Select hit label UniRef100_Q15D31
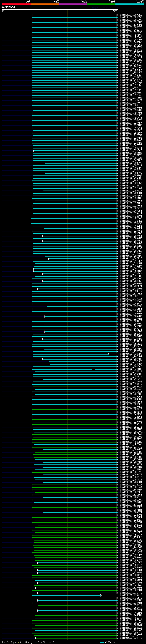This screenshot has width=146, height=644. point(131,63)
